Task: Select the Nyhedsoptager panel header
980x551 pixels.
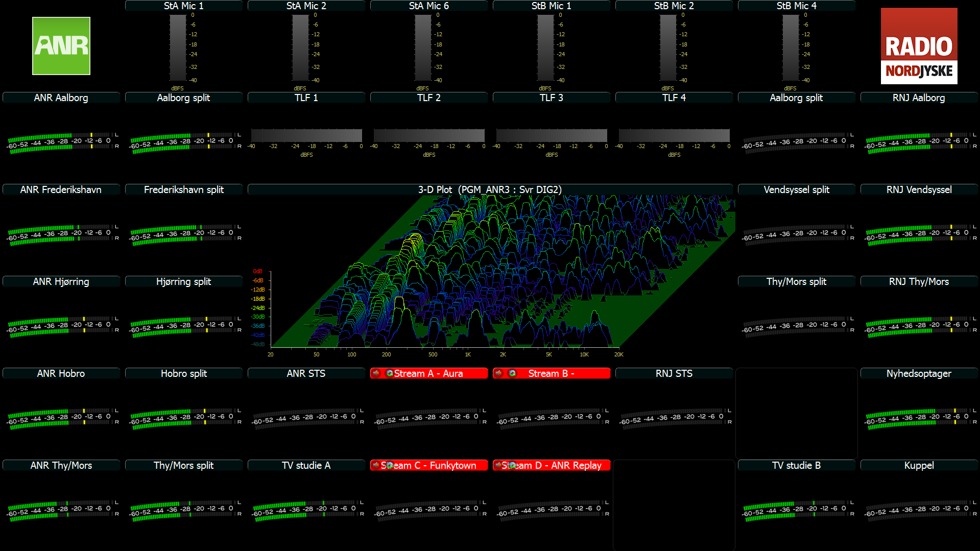Action: click(x=919, y=373)
